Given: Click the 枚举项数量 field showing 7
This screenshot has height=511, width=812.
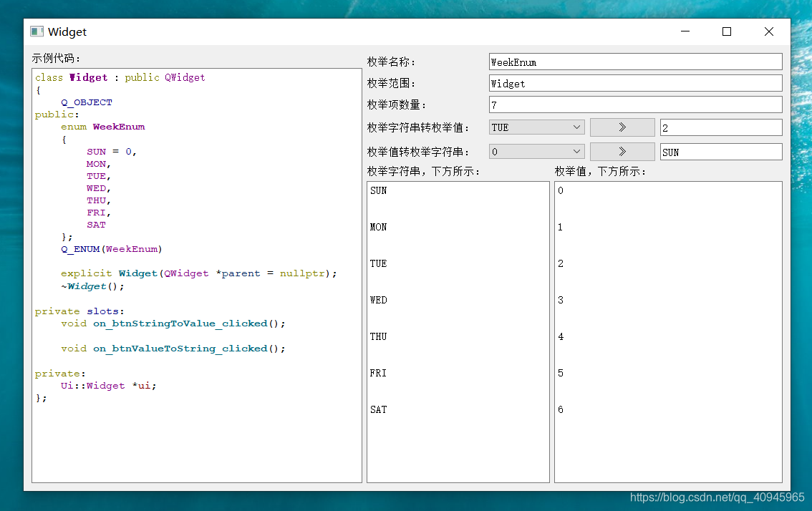Looking at the screenshot, I should coord(634,104).
